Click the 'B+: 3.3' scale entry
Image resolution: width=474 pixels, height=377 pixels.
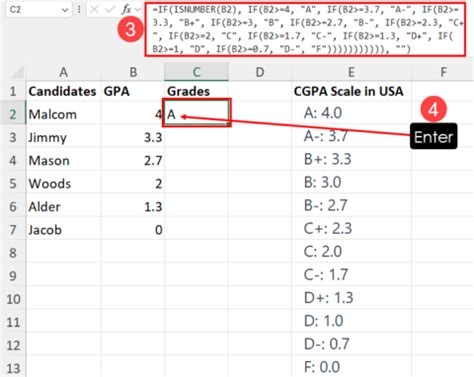pyautogui.click(x=328, y=159)
